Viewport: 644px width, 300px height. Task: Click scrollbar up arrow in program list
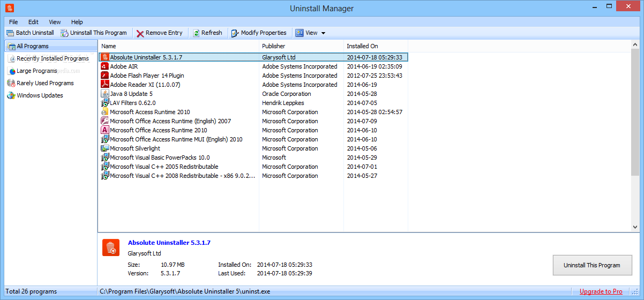coord(635,46)
